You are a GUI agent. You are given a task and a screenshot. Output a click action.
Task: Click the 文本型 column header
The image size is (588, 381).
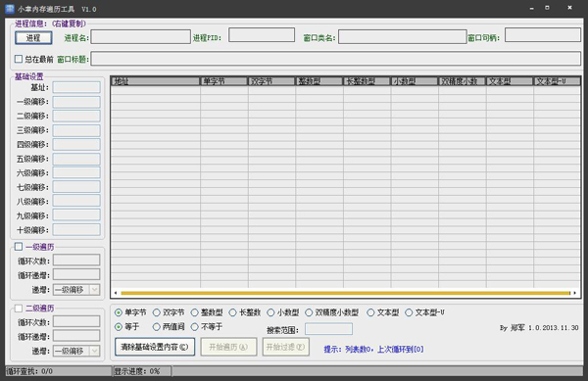(510, 81)
